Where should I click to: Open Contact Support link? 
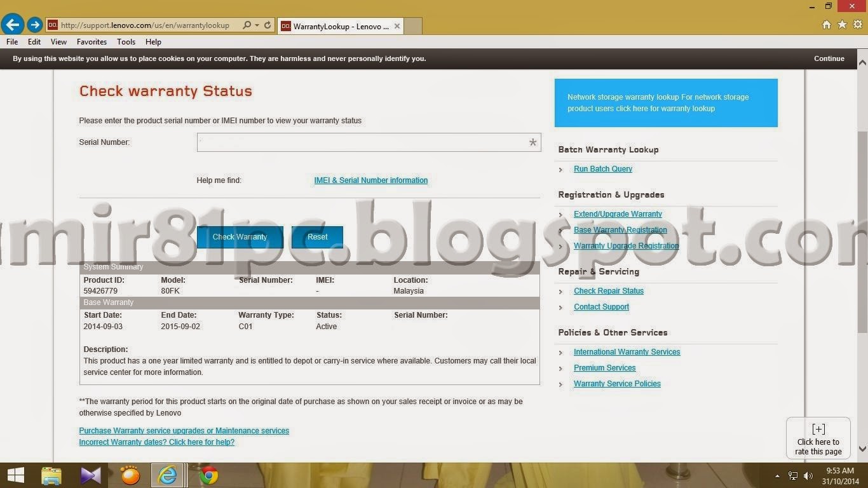(x=601, y=307)
